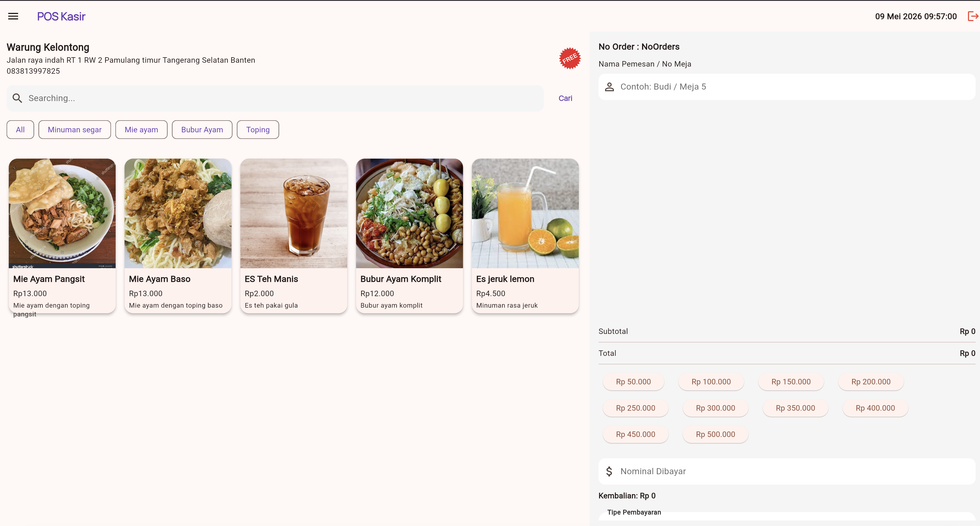The image size is (980, 526).
Task: Select the All category filter
Action: point(20,130)
